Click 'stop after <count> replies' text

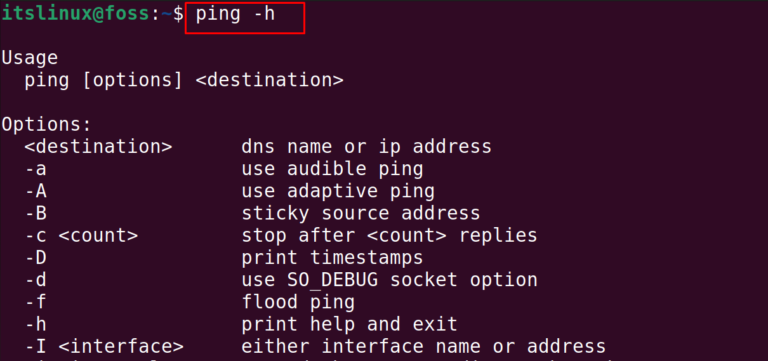pos(389,236)
